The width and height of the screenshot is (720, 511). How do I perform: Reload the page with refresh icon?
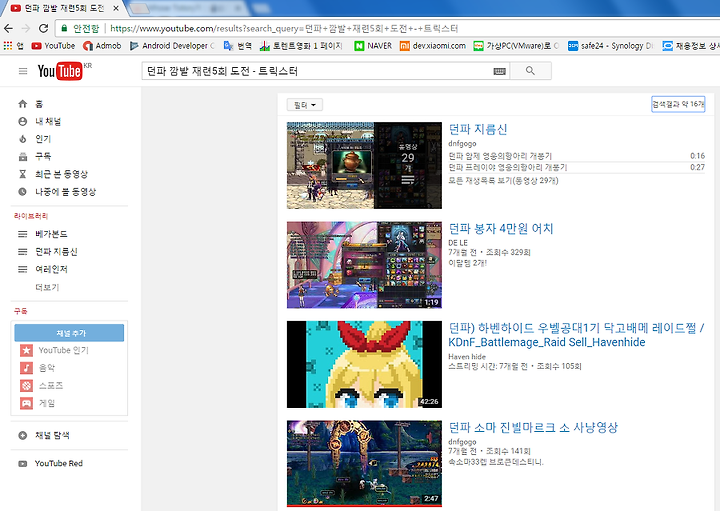(43, 28)
